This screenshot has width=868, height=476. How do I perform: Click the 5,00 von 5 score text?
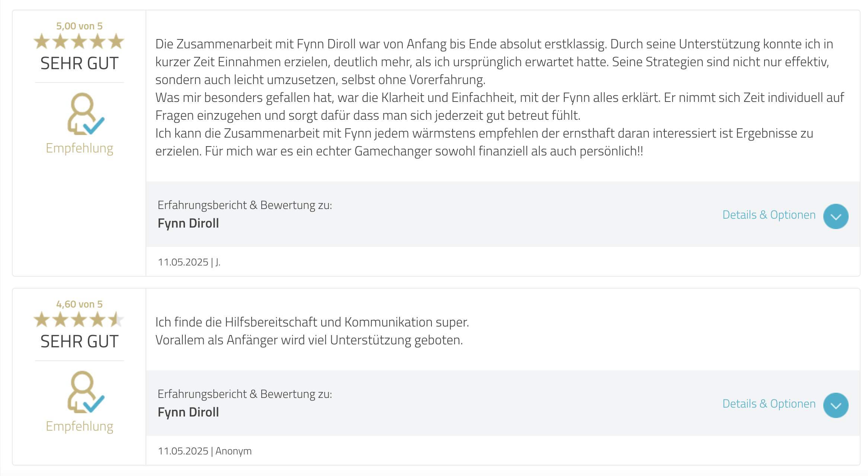coord(79,26)
